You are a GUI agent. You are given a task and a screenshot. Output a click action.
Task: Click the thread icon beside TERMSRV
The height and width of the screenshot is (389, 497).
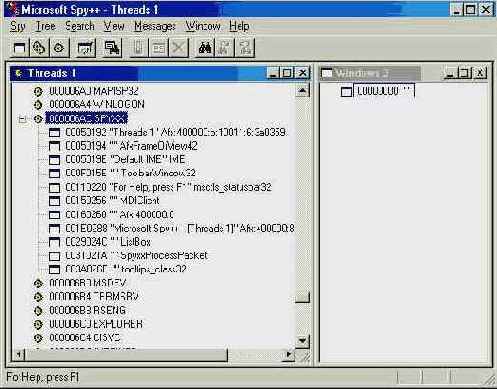coord(38,296)
